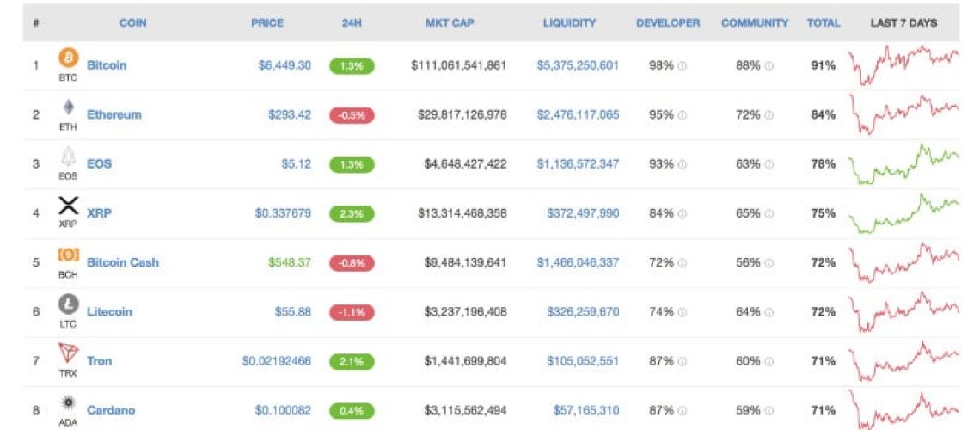Click Litecoin market cap $3,237,196,408
The height and width of the screenshot is (430, 980).
(x=465, y=311)
